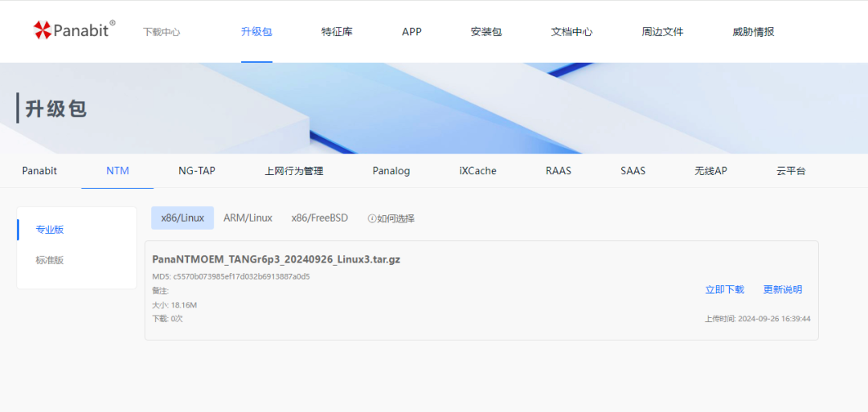Click the info icon beside 如何选择
This screenshot has height=412, width=868.
[372, 218]
